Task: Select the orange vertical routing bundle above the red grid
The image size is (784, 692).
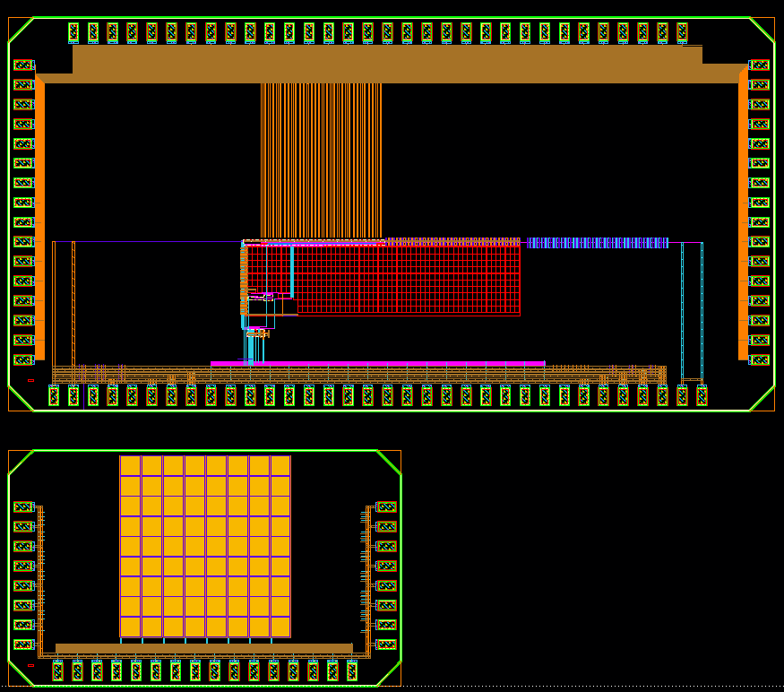Action: [x=321, y=160]
